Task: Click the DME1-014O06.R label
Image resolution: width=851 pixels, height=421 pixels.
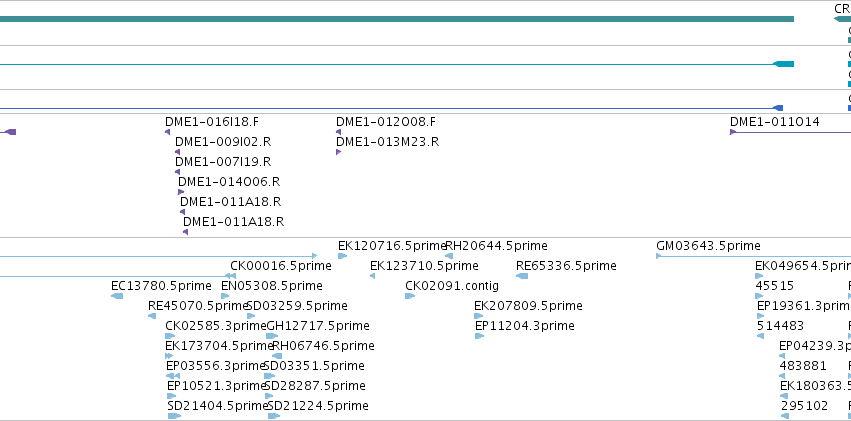Action: (229, 182)
